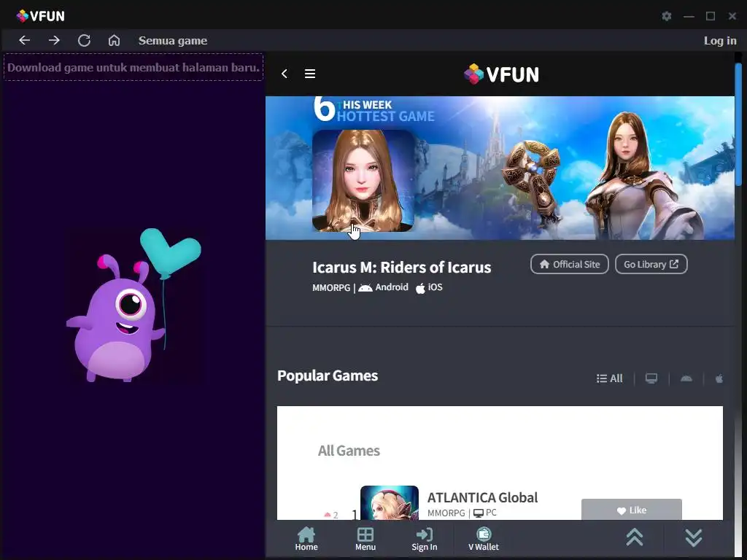Filter Popular Games by Apple icon
The image size is (747, 560).
coord(719,378)
